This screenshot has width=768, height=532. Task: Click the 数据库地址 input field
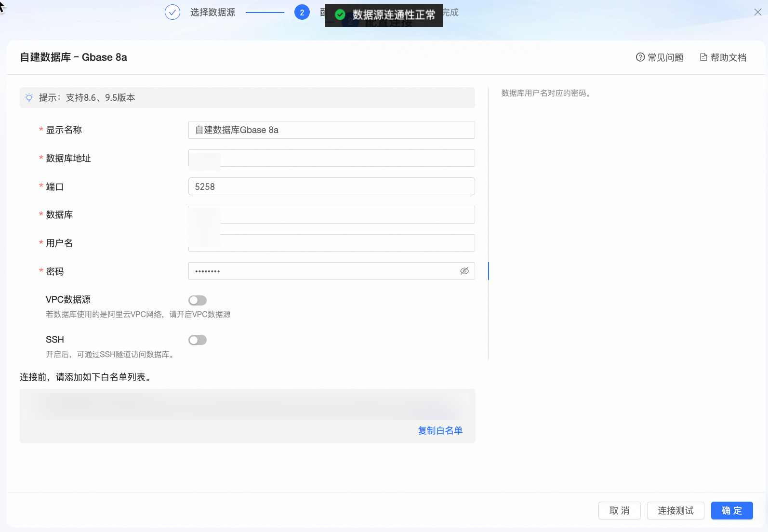331,158
